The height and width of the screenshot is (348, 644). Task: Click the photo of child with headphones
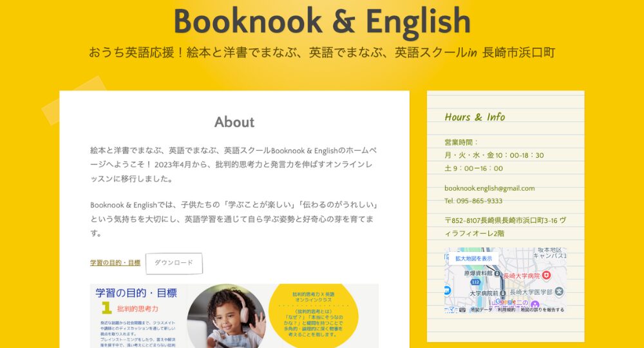pos(227,316)
